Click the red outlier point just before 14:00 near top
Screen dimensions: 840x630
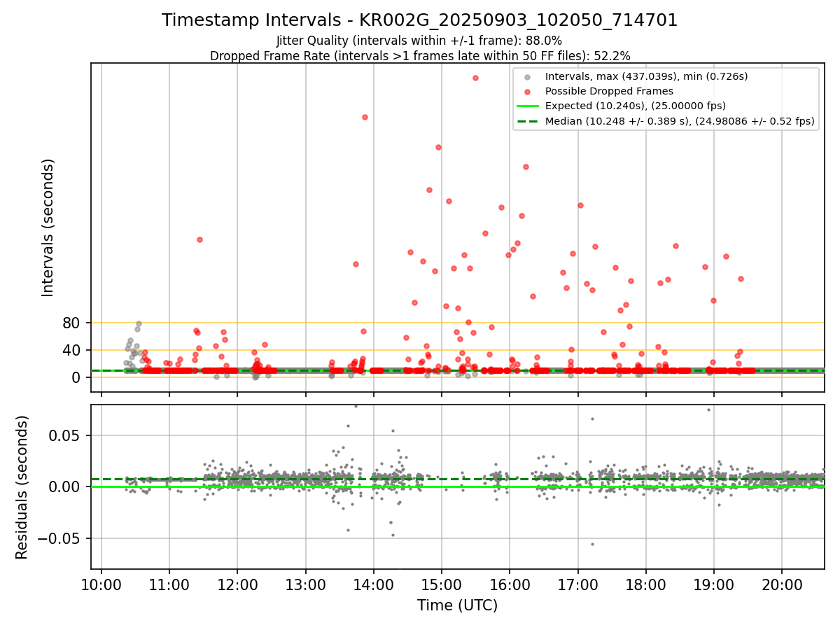click(365, 117)
